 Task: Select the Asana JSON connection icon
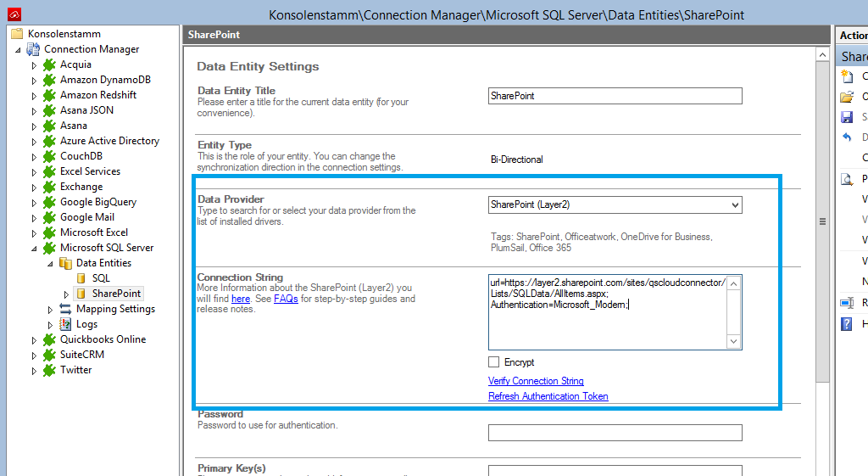(x=50, y=110)
